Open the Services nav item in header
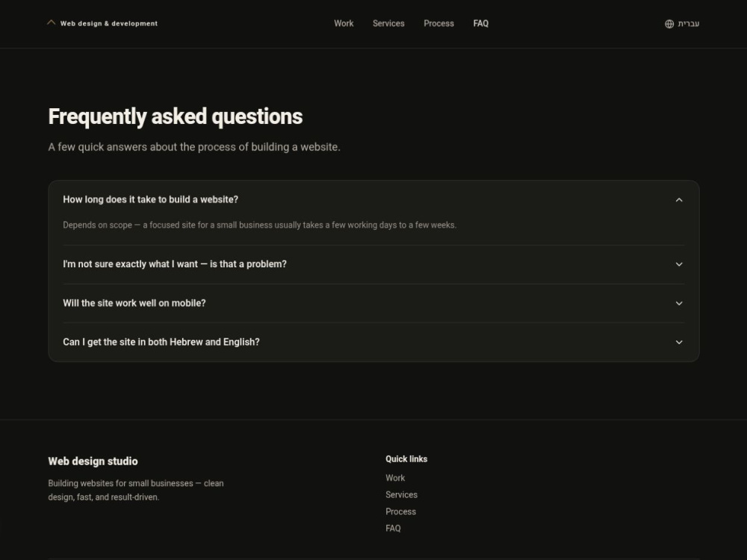 click(x=388, y=23)
